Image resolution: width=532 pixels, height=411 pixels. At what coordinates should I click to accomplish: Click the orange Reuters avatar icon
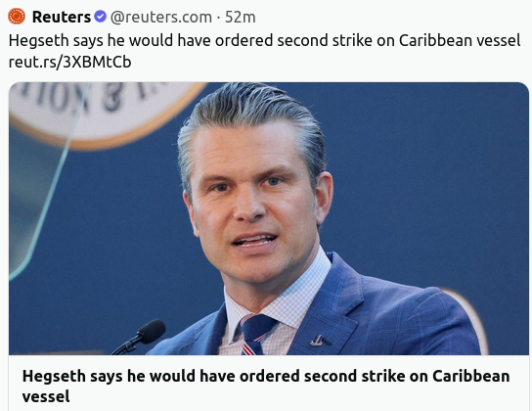point(17,17)
